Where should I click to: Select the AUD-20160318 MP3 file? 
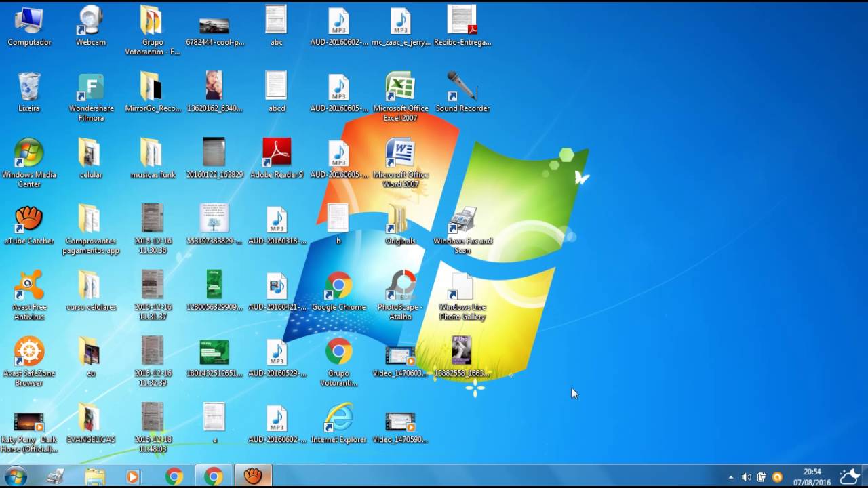pos(277,225)
